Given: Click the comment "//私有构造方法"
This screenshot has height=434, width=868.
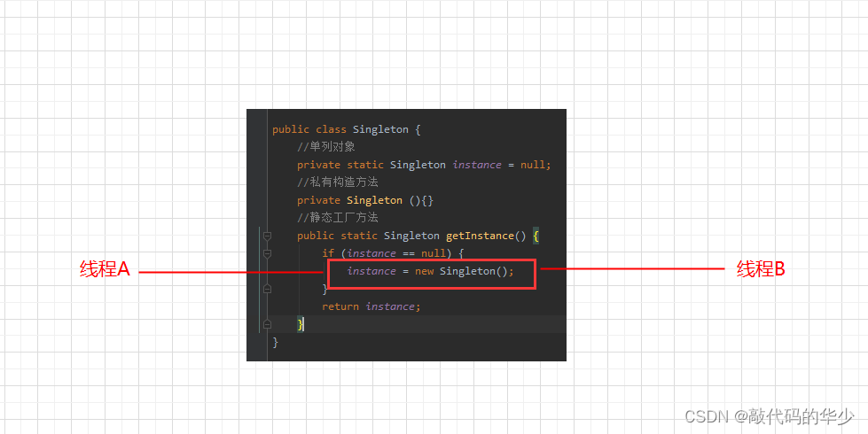Looking at the screenshot, I should pos(338,182).
